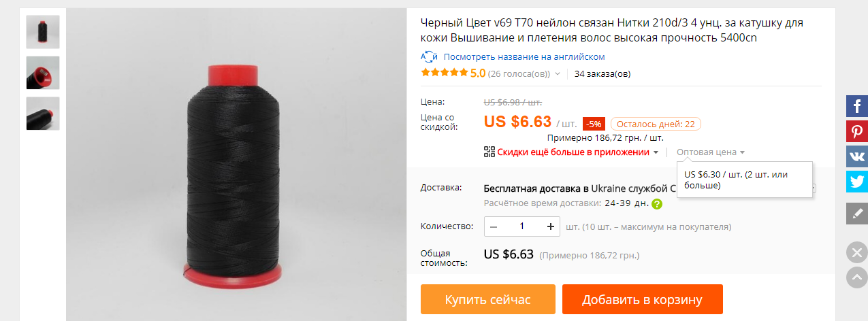Image resolution: width=868 pixels, height=321 pixels.
Task: Open the pencil feedback icon
Action: (x=857, y=213)
